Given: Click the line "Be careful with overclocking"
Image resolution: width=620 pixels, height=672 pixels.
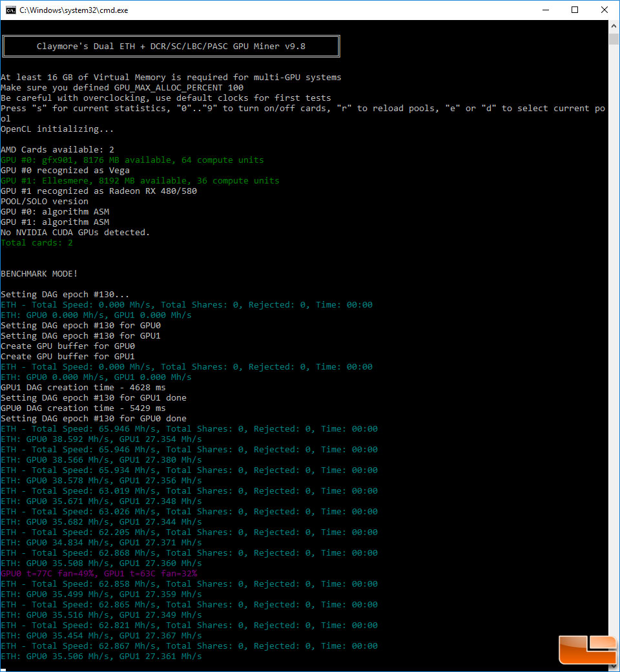Looking at the screenshot, I should click(166, 98).
